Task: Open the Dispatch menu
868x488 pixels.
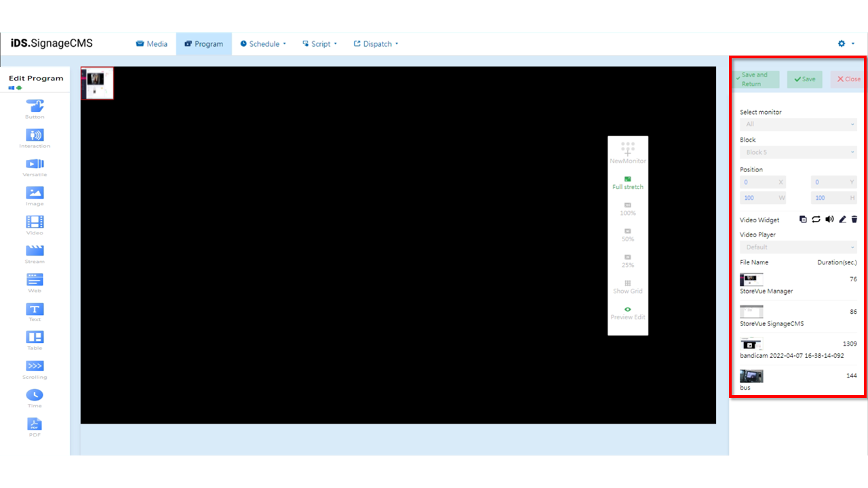Action: tap(375, 43)
